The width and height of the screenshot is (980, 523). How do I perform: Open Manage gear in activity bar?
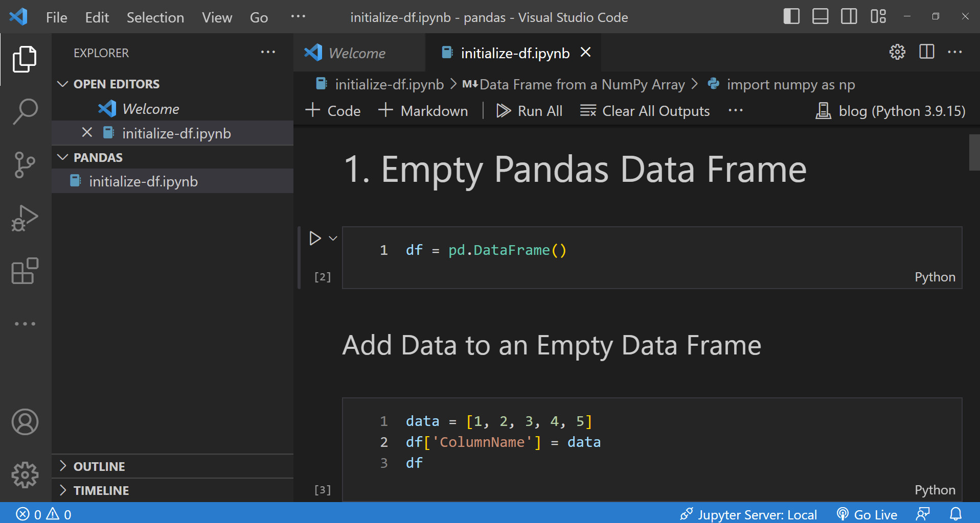coord(25,475)
